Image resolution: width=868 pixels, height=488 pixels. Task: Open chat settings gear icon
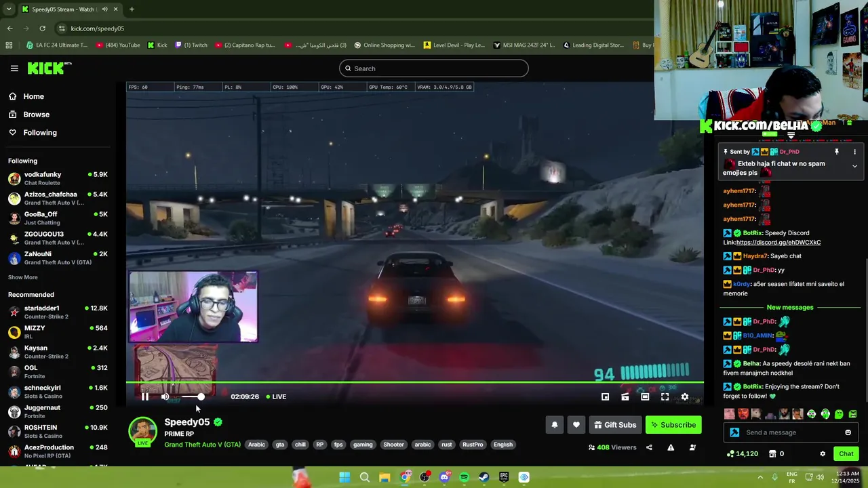click(x=823, y=454)
